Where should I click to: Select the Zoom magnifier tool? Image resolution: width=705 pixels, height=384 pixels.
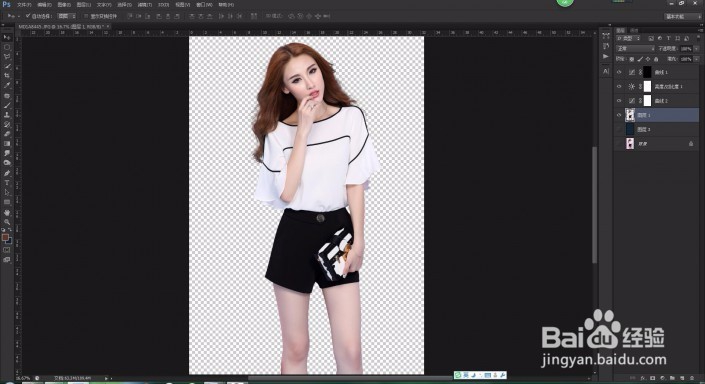[x=7, y=222]
